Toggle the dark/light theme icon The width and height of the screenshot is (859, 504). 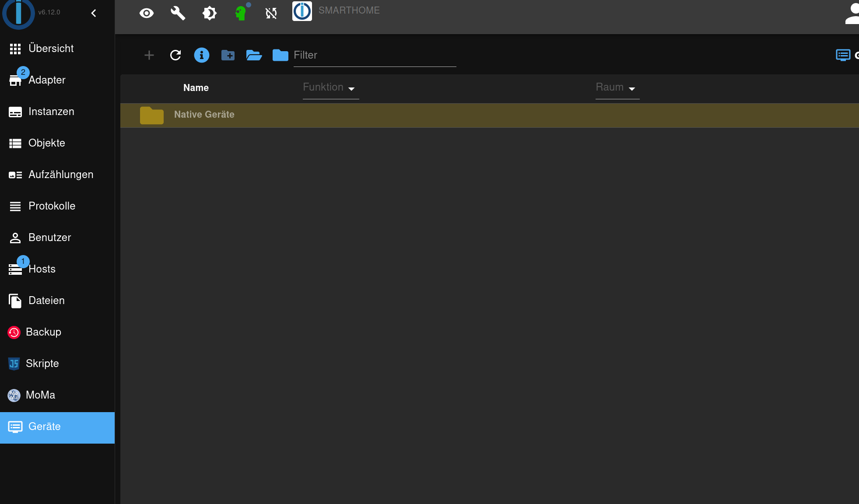click(x=209, y=13)
